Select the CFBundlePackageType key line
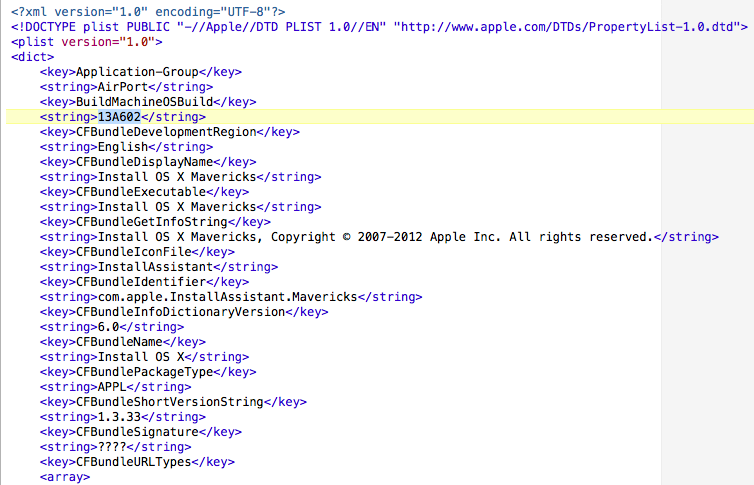754x485 pixels. [x=148, y=372]
